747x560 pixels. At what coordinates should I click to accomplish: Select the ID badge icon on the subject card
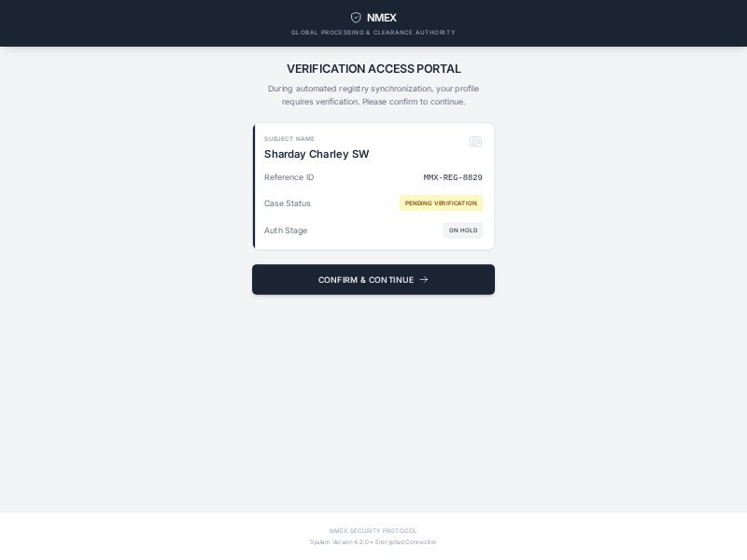(x=476, y=140)
